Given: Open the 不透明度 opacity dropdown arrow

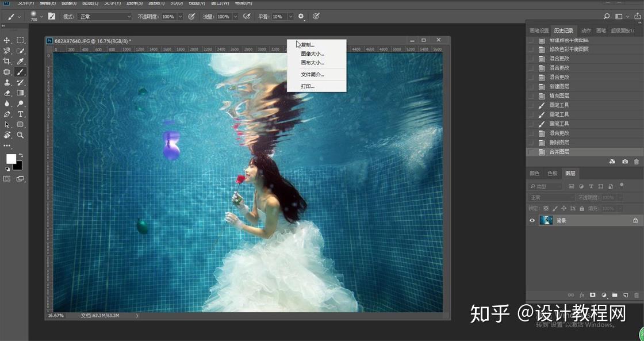Looking at the screenshot, I should [181, 17].
